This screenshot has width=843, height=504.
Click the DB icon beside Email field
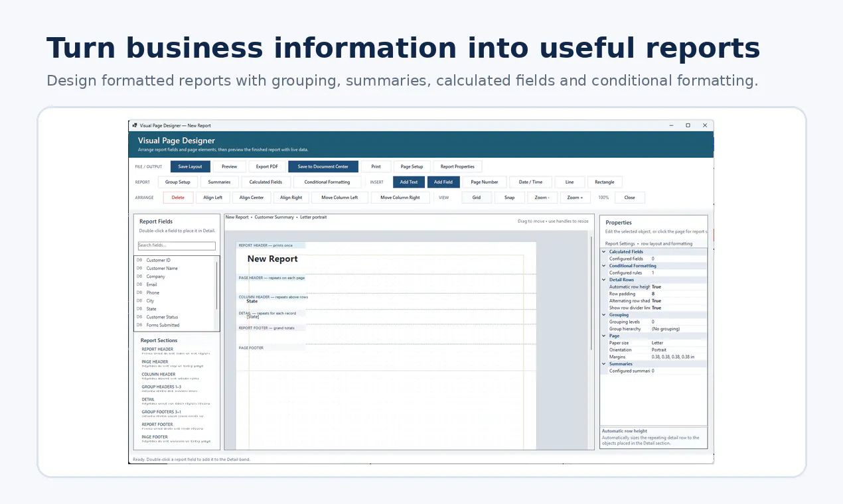pos(139,284)
